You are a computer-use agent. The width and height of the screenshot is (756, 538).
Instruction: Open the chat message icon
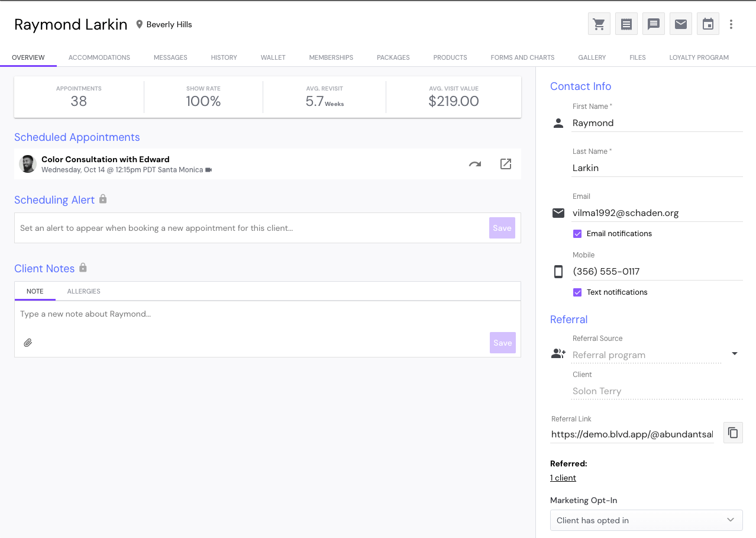click(x=654, y=24)
